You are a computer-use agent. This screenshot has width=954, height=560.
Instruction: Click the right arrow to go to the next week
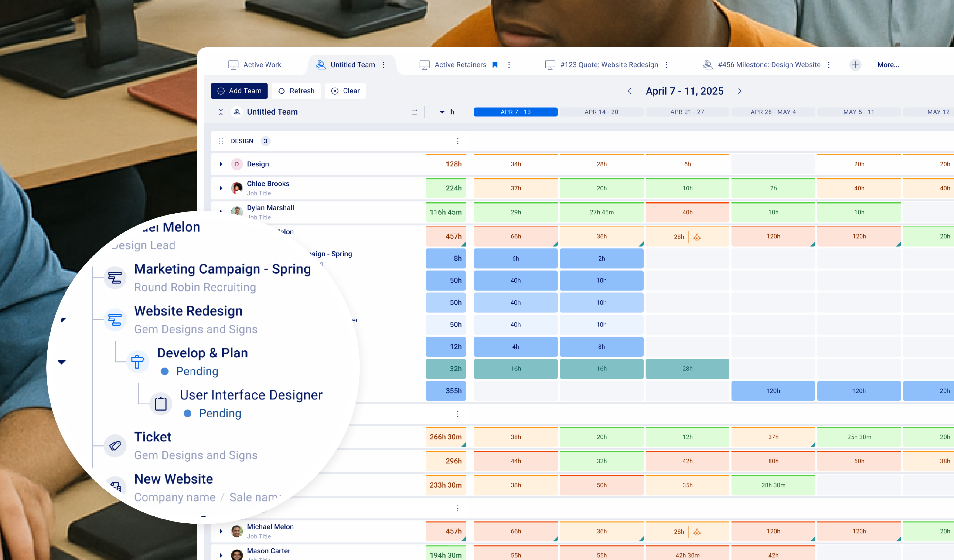(x=740, y=91)
